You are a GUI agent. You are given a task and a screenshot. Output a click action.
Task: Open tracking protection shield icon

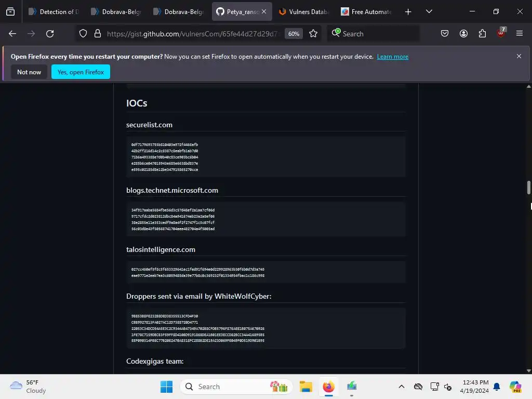(83, 34)
